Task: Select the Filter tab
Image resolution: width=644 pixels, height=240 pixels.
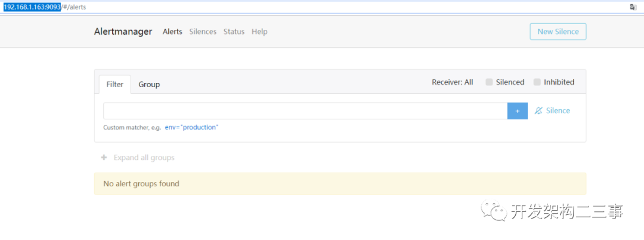Action: 115,84
